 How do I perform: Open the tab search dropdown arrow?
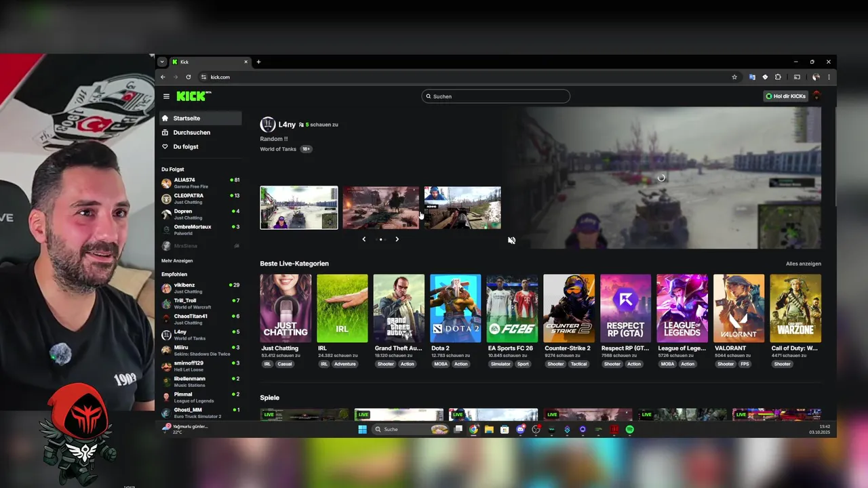tap(161, 62)
